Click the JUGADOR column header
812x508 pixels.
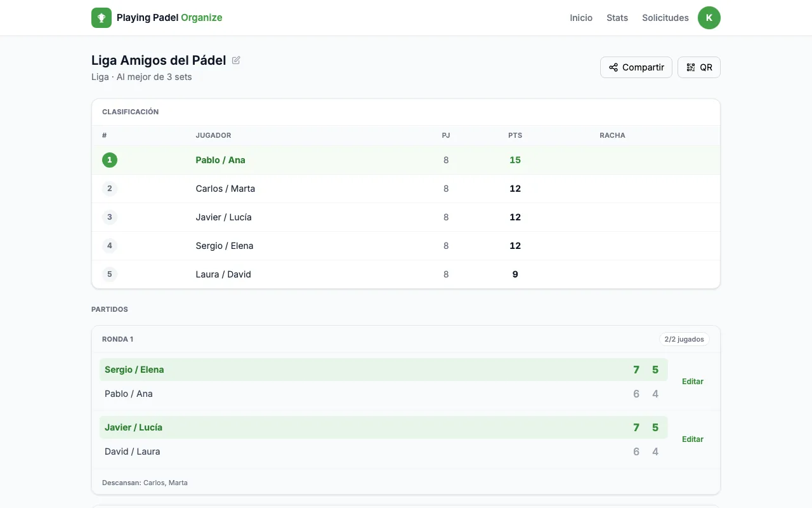point(213,135)
